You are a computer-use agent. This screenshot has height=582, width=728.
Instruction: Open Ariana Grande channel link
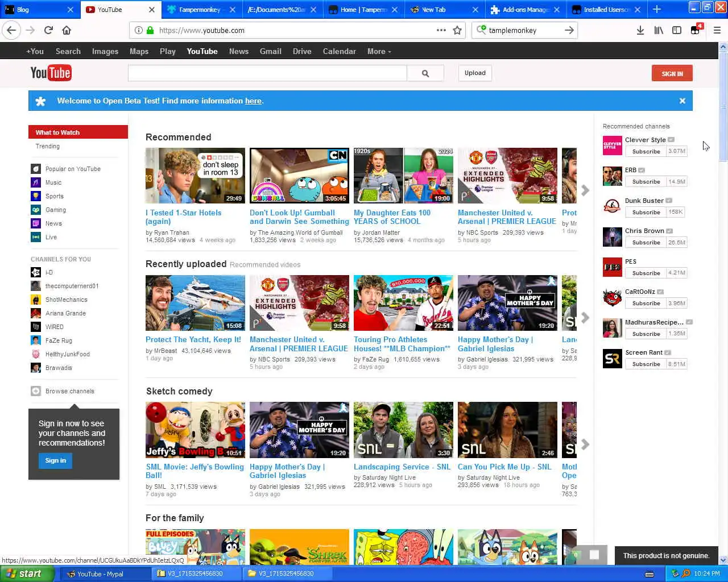click(x=65, y=313)
